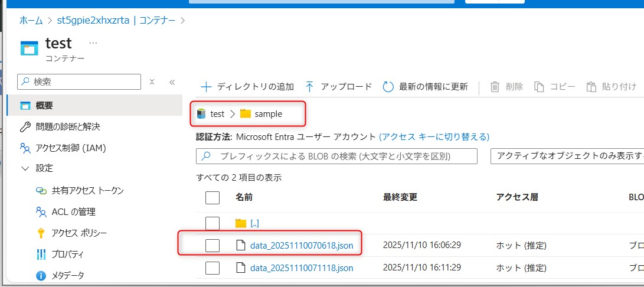Image resolution: width=644 pixels, height=287 pixels.
Task: Open st5gpie2xhxzrta | コンテナー breadcrumb link
Action: click(x=116, y=20)
